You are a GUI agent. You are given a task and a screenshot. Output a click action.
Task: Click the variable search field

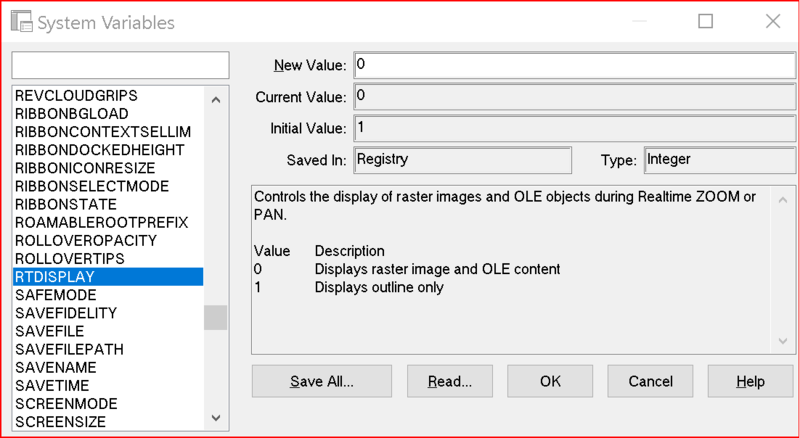click(x=119, y=65)
